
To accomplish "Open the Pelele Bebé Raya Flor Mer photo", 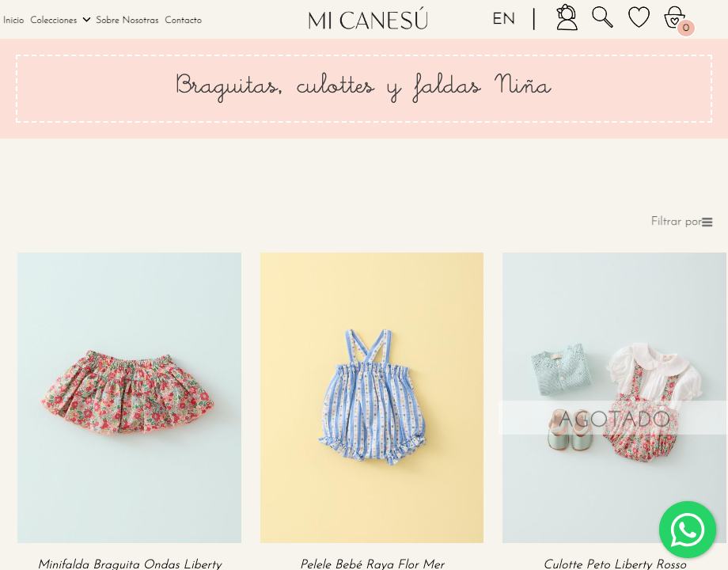I will click(x=371, y=397).
